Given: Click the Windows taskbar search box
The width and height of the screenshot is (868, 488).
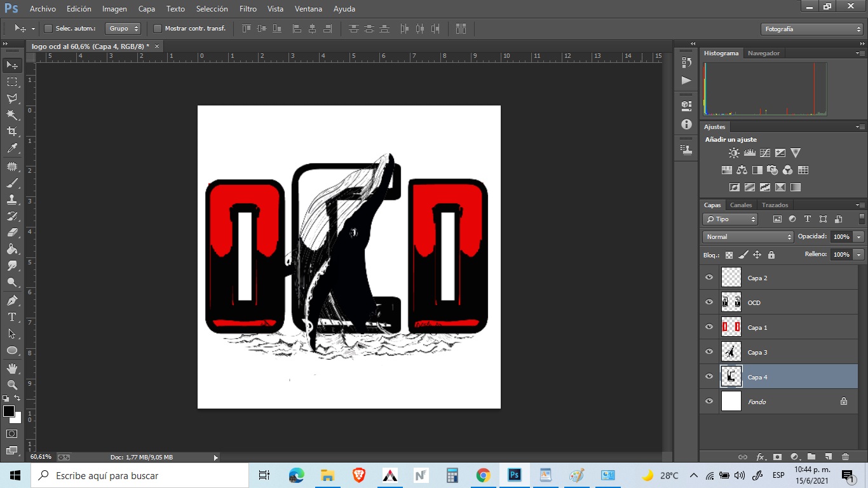Looking at the screenshot, I should [139, 475].
